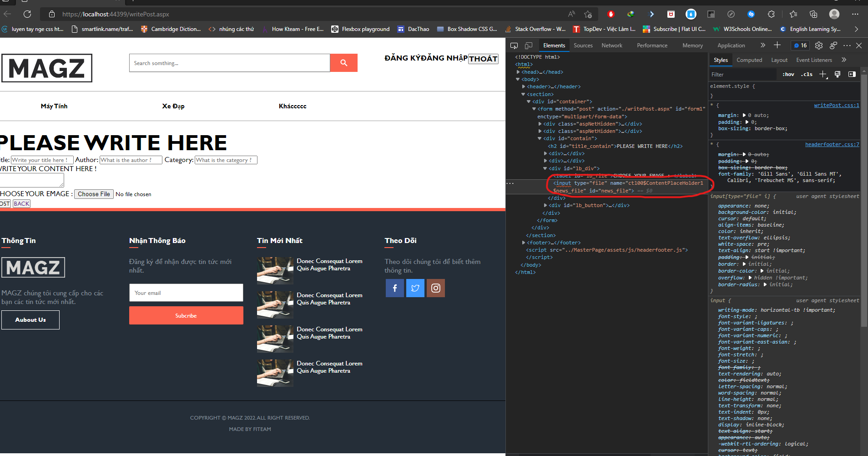The height and width of the screenshot is (456, 868).
Task: Open browser Favorites list icon
Action: [x=793, y=14]
